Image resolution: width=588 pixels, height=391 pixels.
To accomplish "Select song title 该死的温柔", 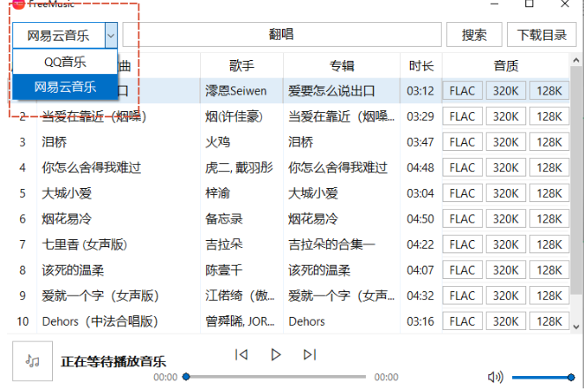I will pos(73,270).
